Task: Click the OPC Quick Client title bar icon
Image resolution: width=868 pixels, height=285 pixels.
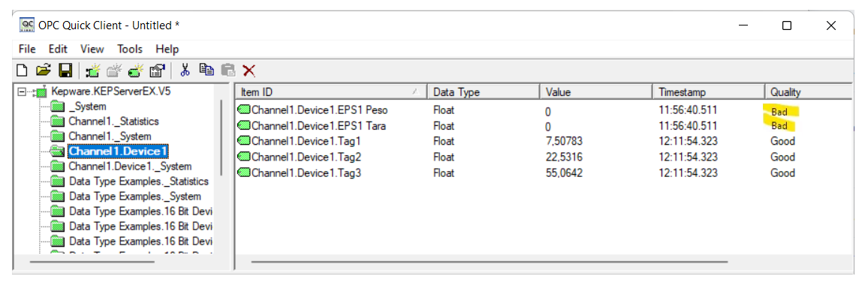Action: click(x=26, y=25)
